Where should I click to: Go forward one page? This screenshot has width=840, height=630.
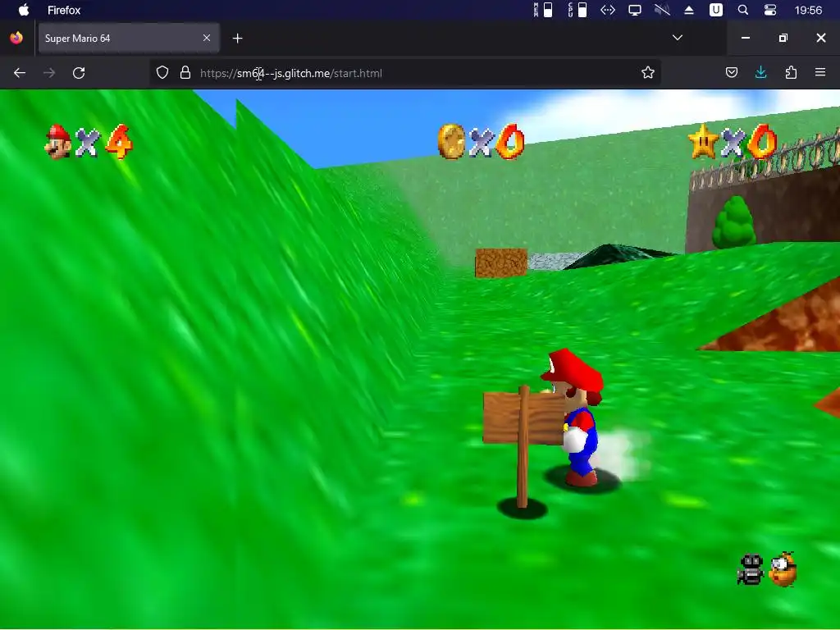(49, 73)
